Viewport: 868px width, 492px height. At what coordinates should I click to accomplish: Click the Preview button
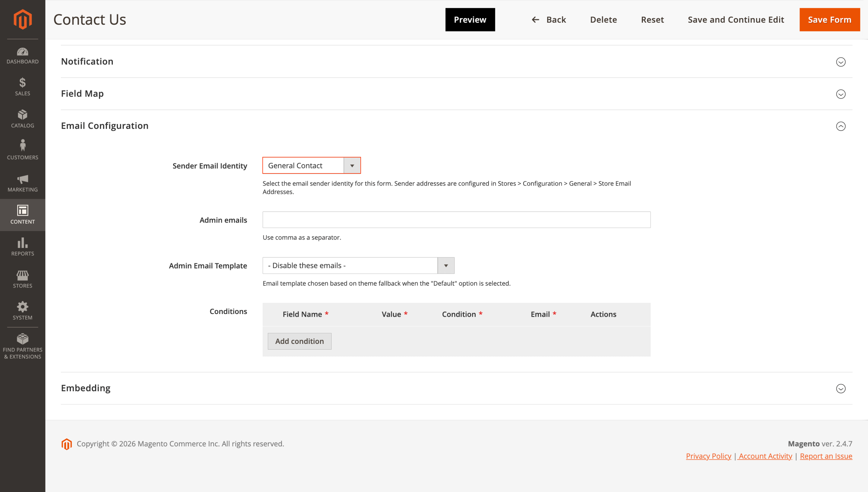470,20
